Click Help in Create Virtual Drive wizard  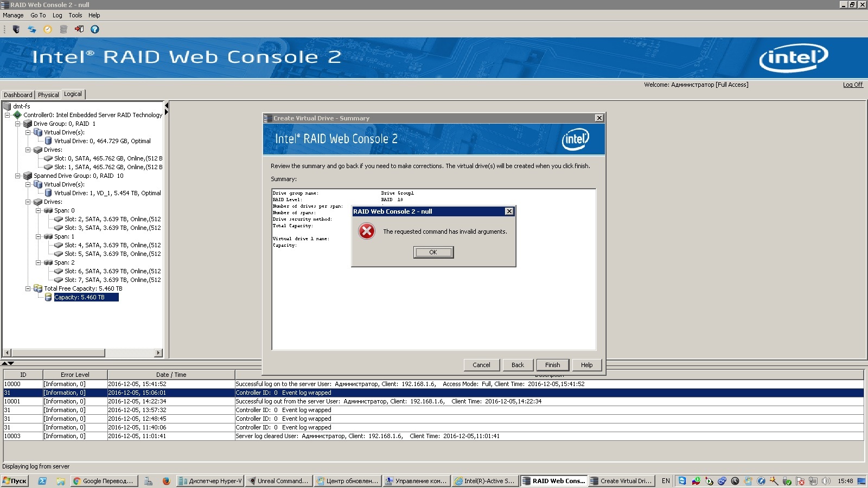(x=586, y=365)
